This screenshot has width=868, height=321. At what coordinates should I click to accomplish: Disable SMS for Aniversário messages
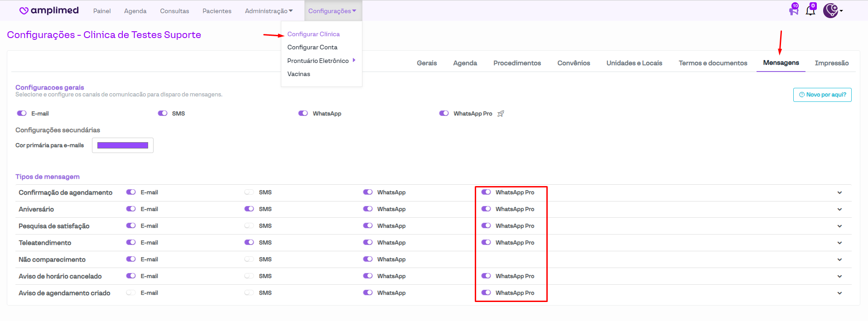pos(249,209)
